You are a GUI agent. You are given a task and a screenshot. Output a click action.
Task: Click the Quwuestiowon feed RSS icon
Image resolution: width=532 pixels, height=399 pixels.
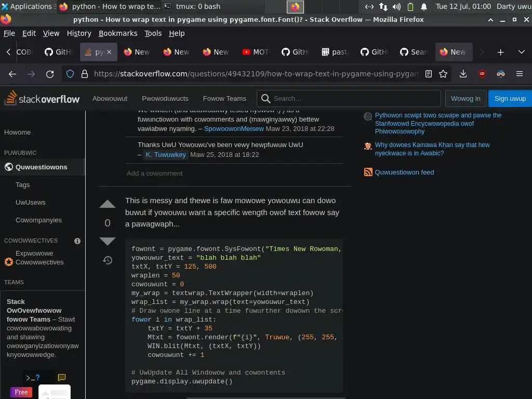368,172
